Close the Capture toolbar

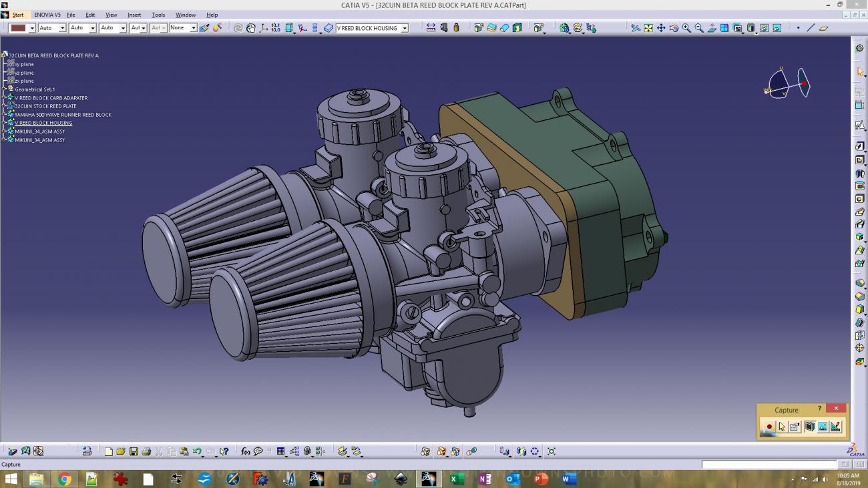coord(836,409)
